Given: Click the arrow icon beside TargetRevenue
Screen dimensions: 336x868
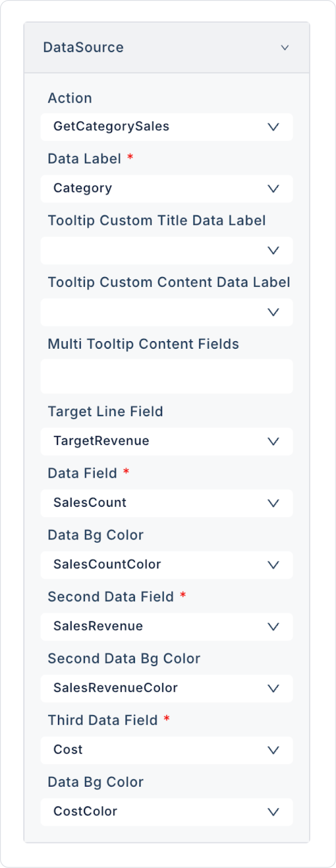Looking at the screenshot, I should [x=274, y=442].
